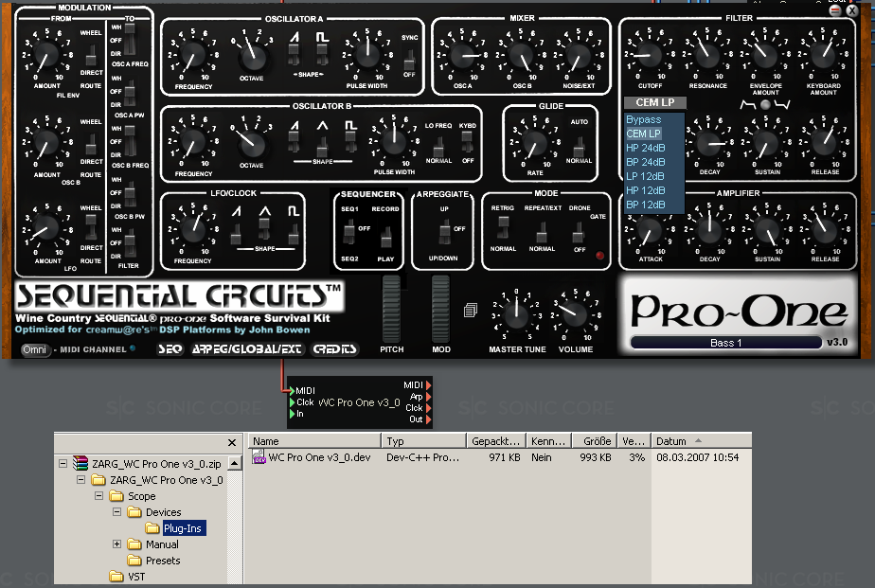Image resolution: width=875 pixels, height=588 pixels.
Task: Sort files by the Datum column header
Action: (x=702, y=440)
